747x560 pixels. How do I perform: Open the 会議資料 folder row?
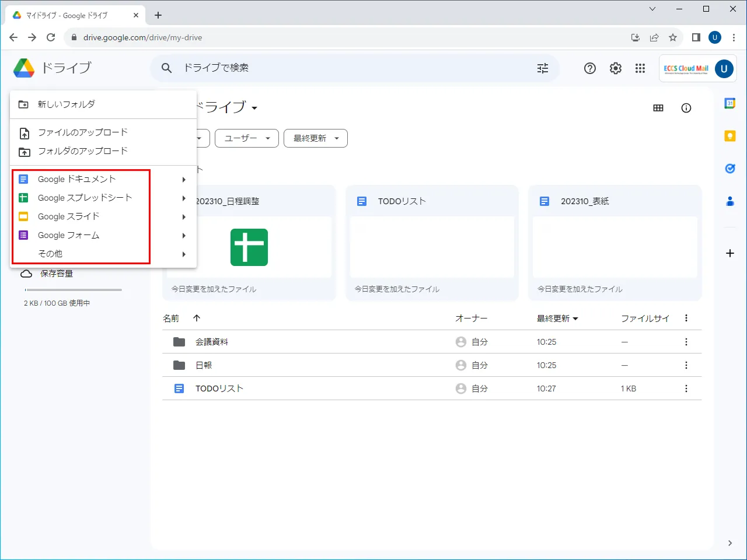[212, 342]
